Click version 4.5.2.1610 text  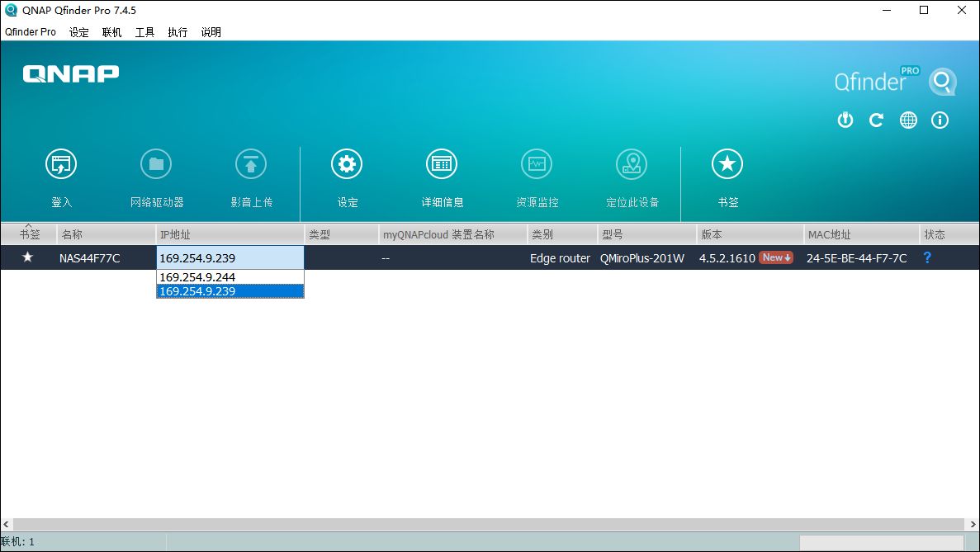pyautogui.click(x=727, y=258)
